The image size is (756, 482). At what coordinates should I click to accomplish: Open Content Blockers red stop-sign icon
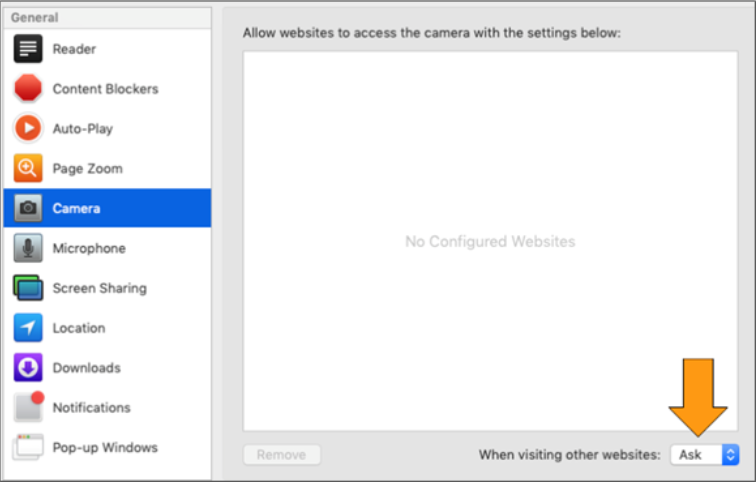28,88
